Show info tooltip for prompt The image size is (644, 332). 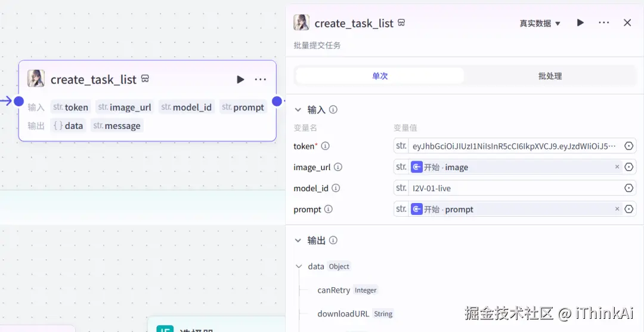[328, 209]
